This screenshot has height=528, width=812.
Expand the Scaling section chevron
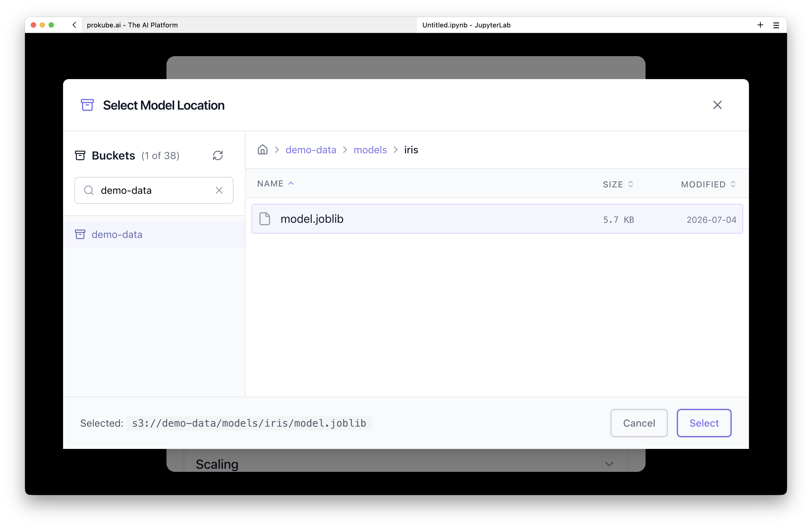point(609,464)
